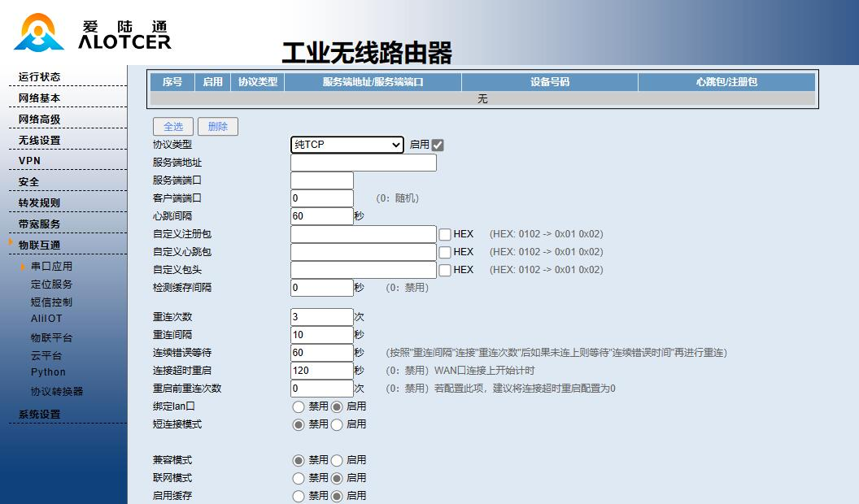This screenshot has width=859, height=504.
Task: Disable 联网模式 with its 禁用 radio
Action: (299, 478)
